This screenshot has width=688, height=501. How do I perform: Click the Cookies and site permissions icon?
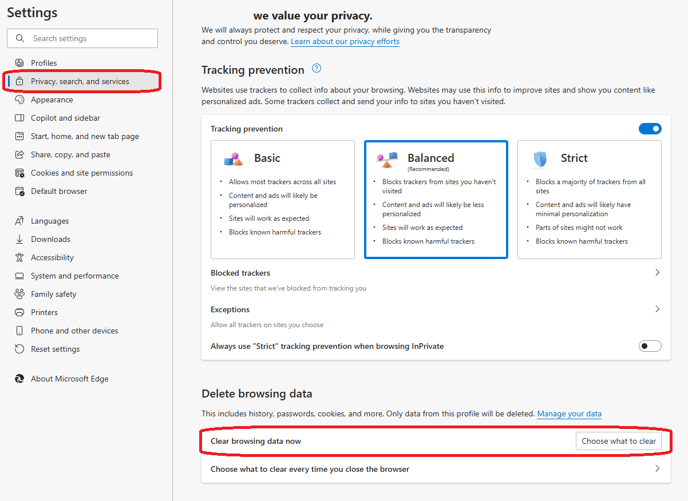coord(19,173)
